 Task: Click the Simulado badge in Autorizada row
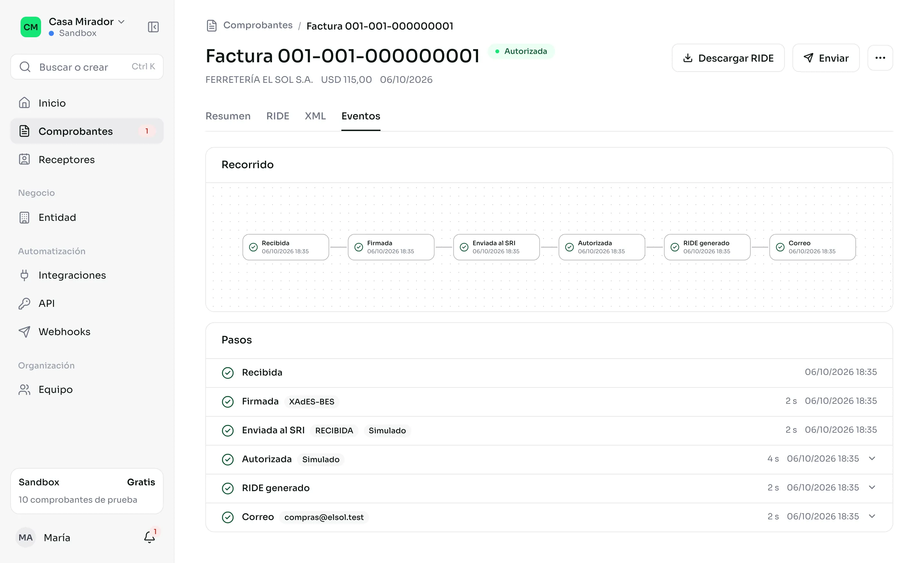point(321,459)
